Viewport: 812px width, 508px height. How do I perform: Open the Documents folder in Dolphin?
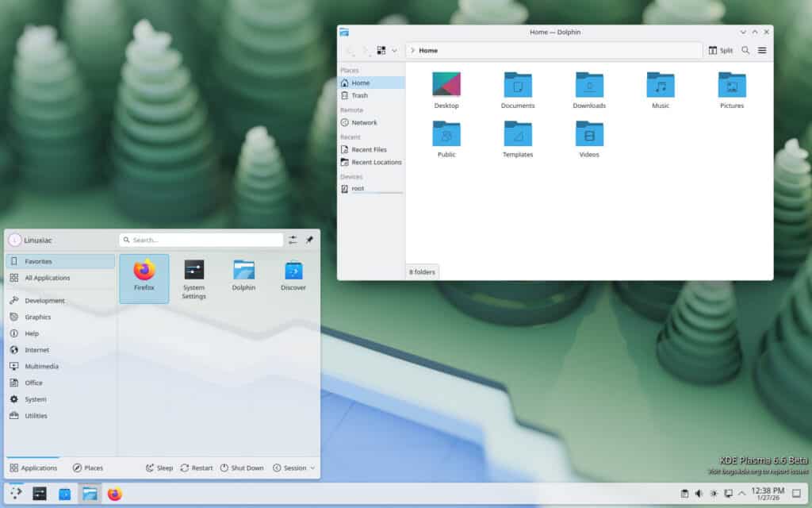[x=518, y=86]
